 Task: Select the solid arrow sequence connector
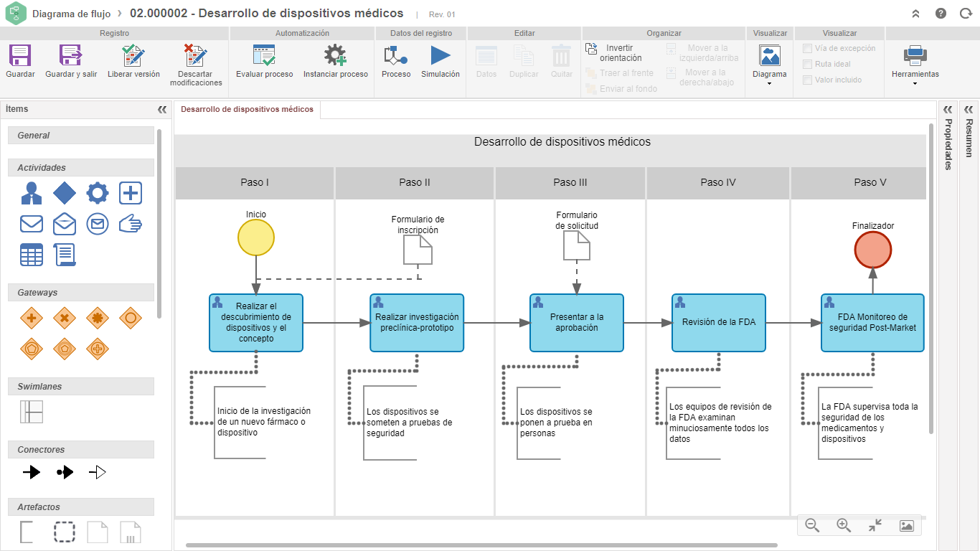(32, 472)
